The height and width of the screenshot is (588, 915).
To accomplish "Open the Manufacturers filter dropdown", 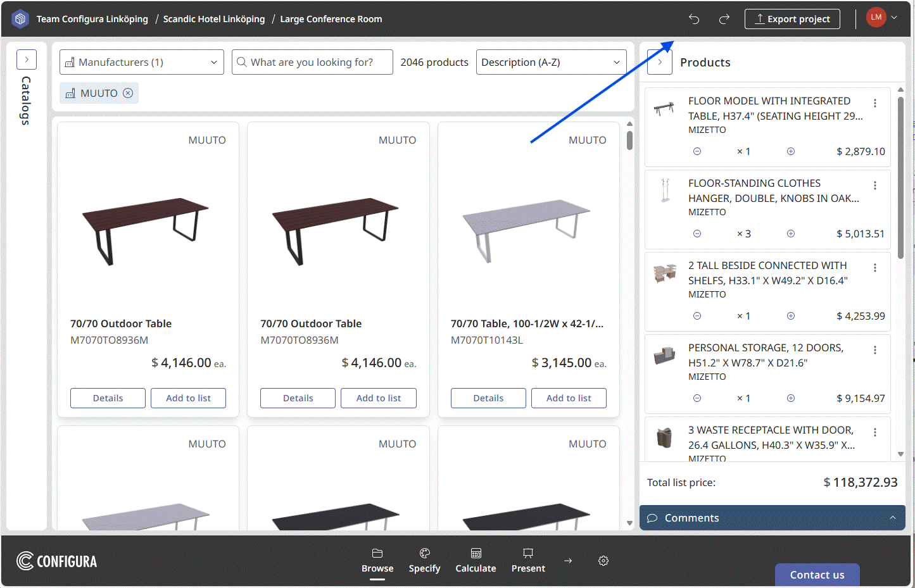I will pos(141,62).
